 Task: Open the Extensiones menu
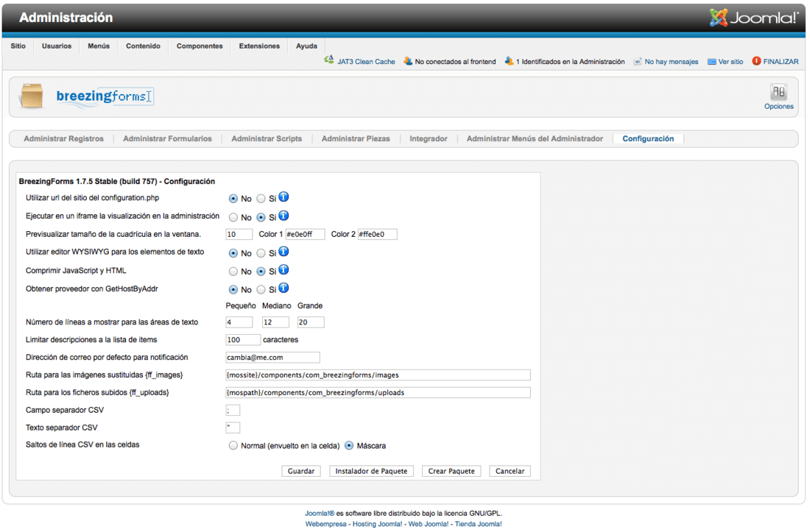[x=259, y=46]
